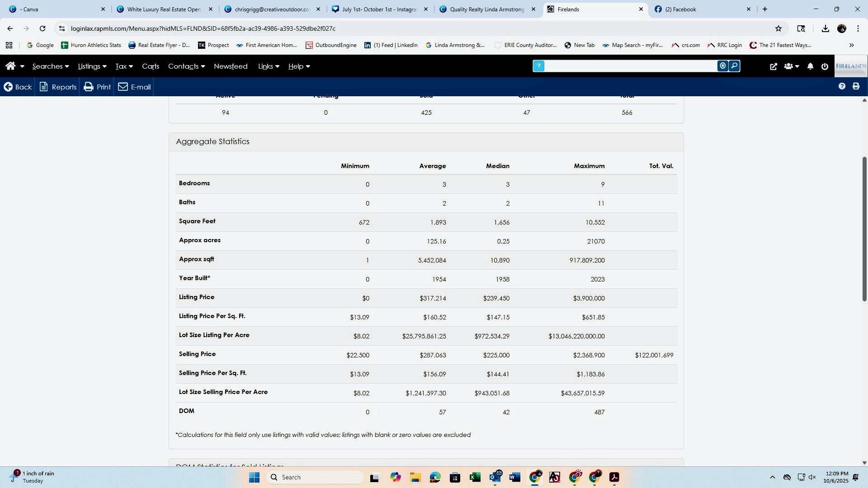
Task: Open the notifications bell icon
Action: click(810, 66)
